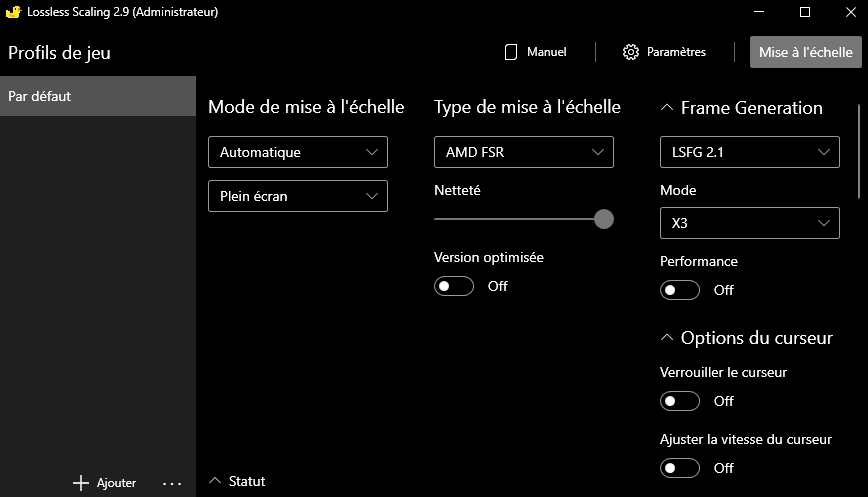
Task: Open the X3 mode dropdown
Action: coord(749,223)
